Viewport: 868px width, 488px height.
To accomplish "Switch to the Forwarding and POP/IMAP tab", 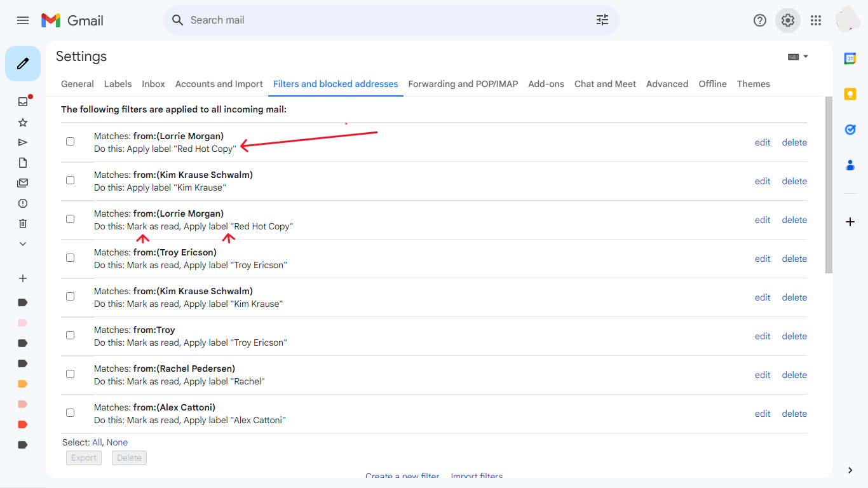I will click(463, 84).
